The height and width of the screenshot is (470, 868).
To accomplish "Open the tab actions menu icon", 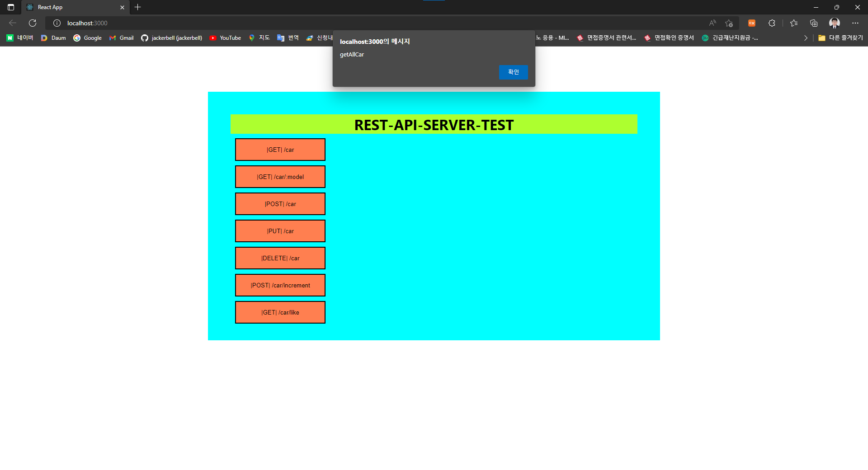I will (x=11, y=7).
